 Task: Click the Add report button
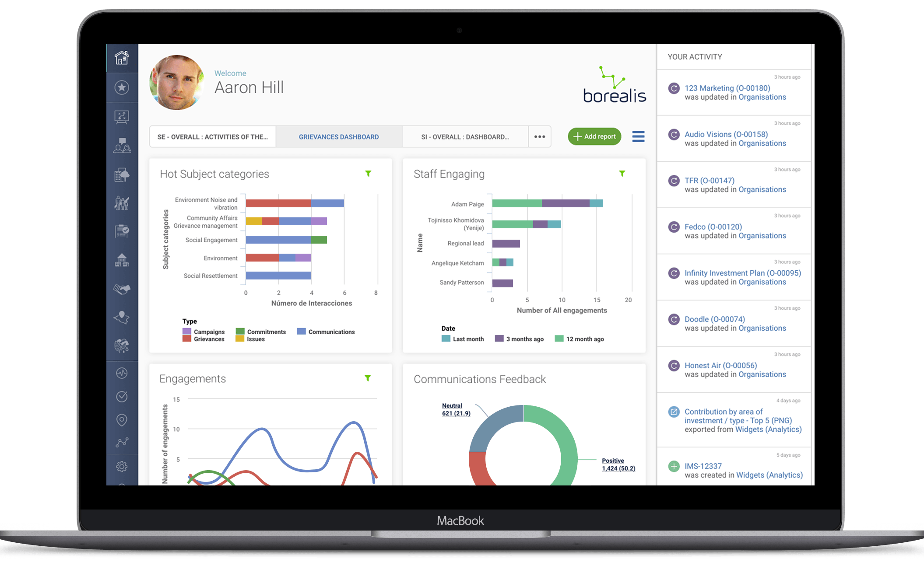594,137
